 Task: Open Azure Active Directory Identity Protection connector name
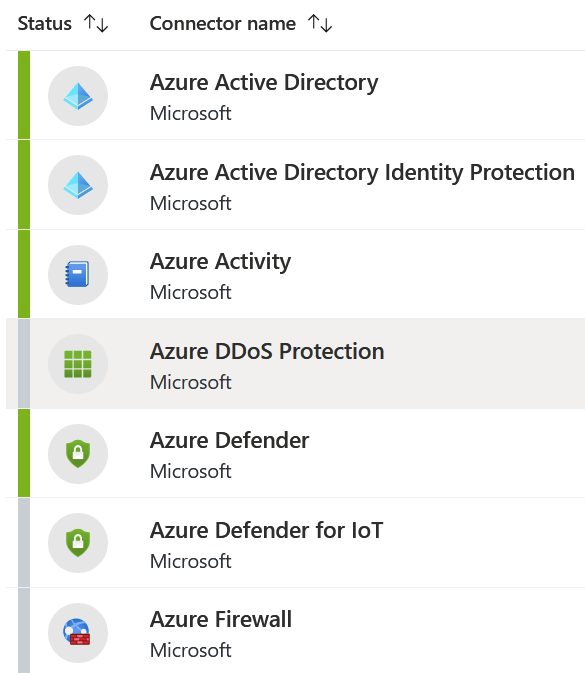click(362, 172)
